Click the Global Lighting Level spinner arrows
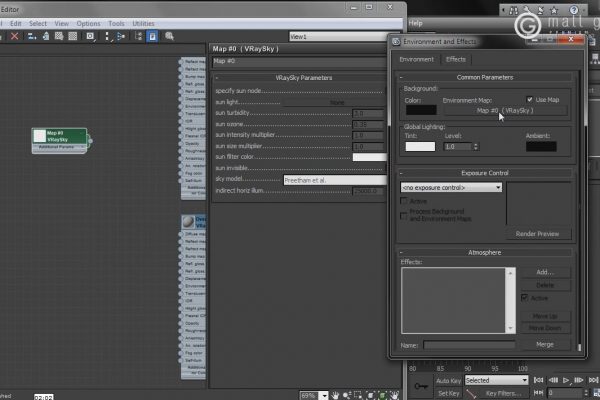 tap(476, 147)
